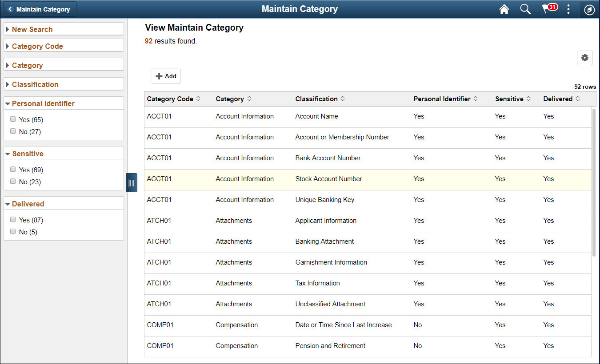
Task: Collapse the search facets sidebar
Action: point(132,182)
